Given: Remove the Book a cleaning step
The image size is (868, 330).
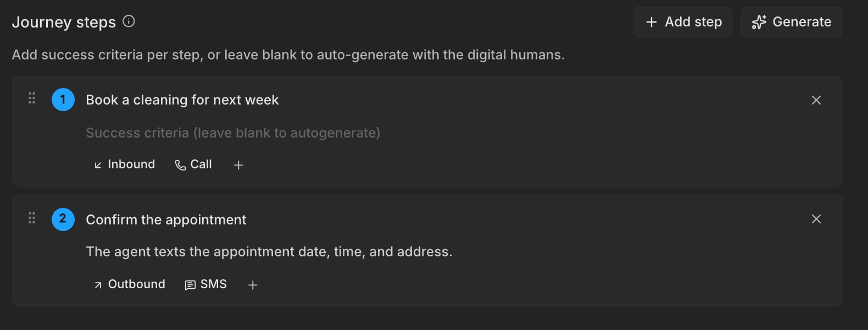Looking at the screenshot, I should coord(816,100).
